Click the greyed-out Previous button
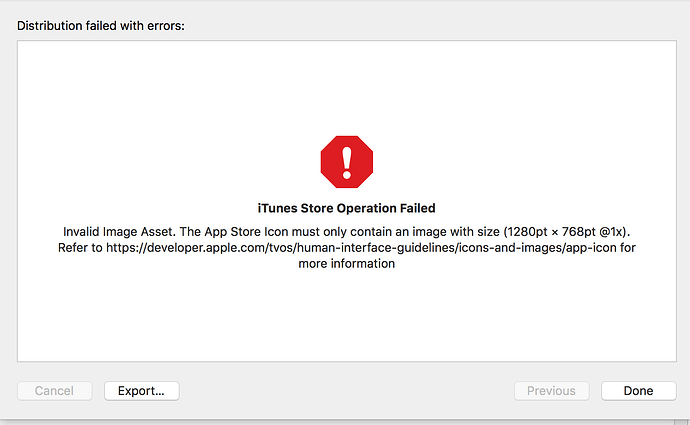This screenshot has width=690, height=425. [551, 391]
